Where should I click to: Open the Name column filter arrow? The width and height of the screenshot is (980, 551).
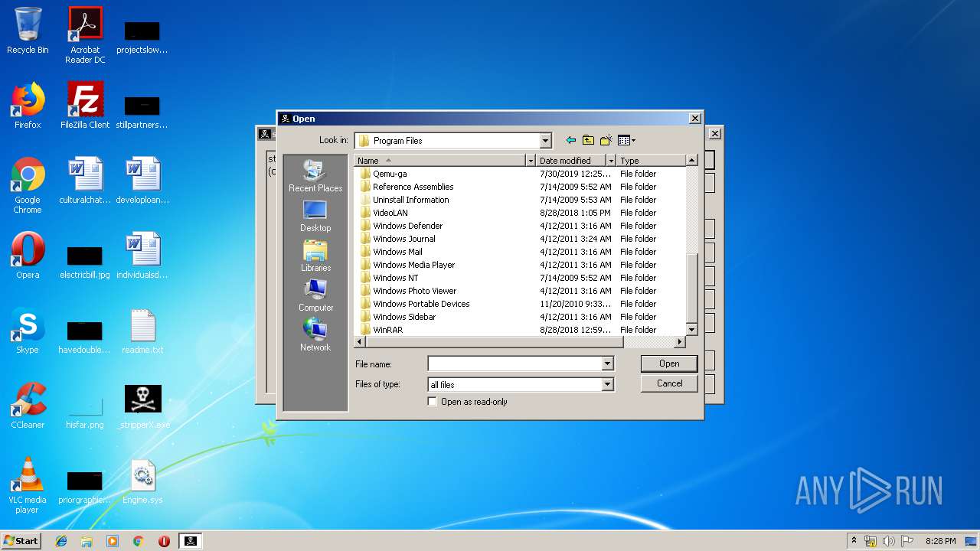click(x=531, y=161)
